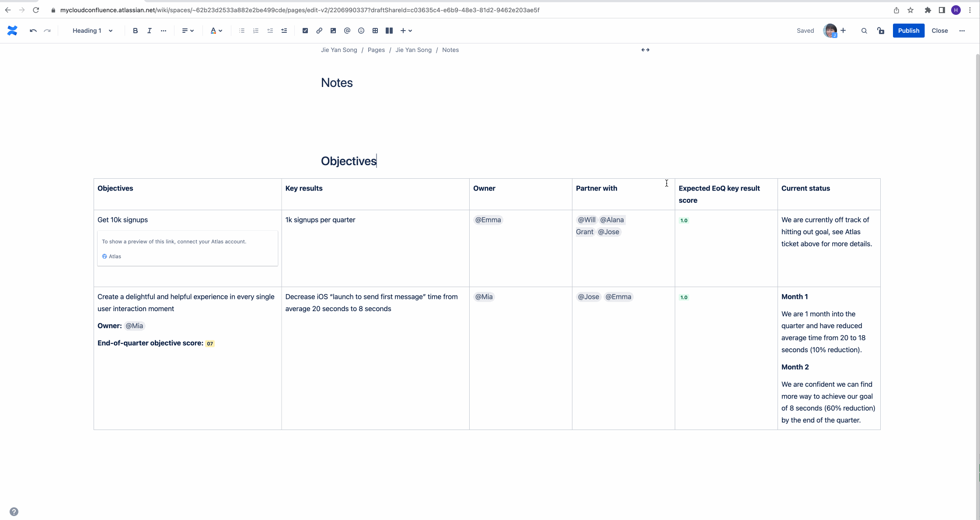Click the Notes breadcrumb item
This screenshot has width=980, height=520.
[450, 50]
